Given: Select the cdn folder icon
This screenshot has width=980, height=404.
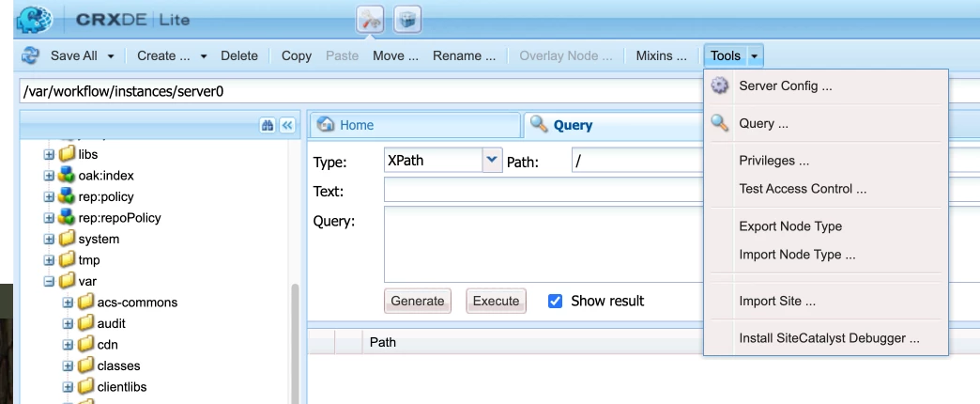Looking at the screenshot, I should click(x=86, y=345).
